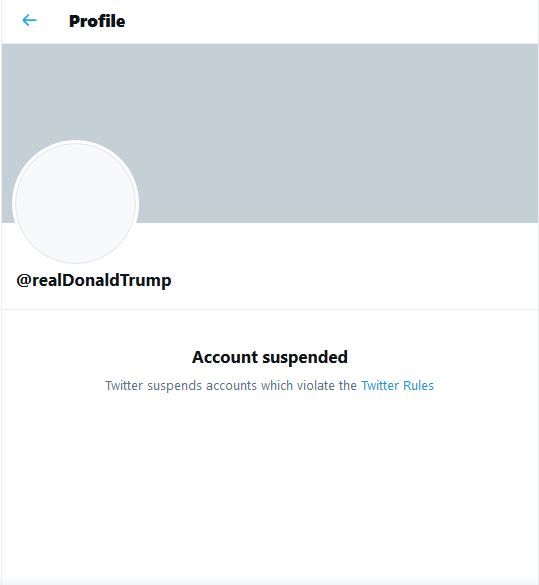Click the @realDonaldTrump handle text
Screen dimensions: 539x585
click(94, 281)
